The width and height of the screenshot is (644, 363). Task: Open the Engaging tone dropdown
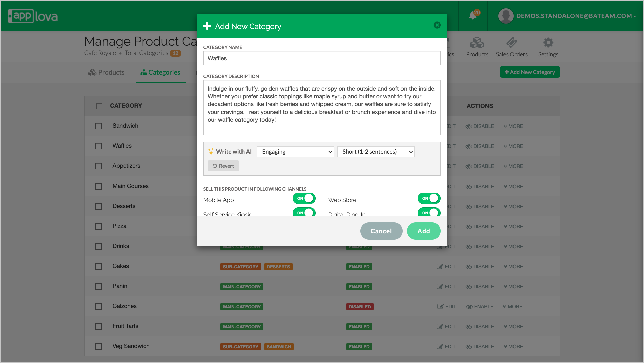[x=295, y=152]
